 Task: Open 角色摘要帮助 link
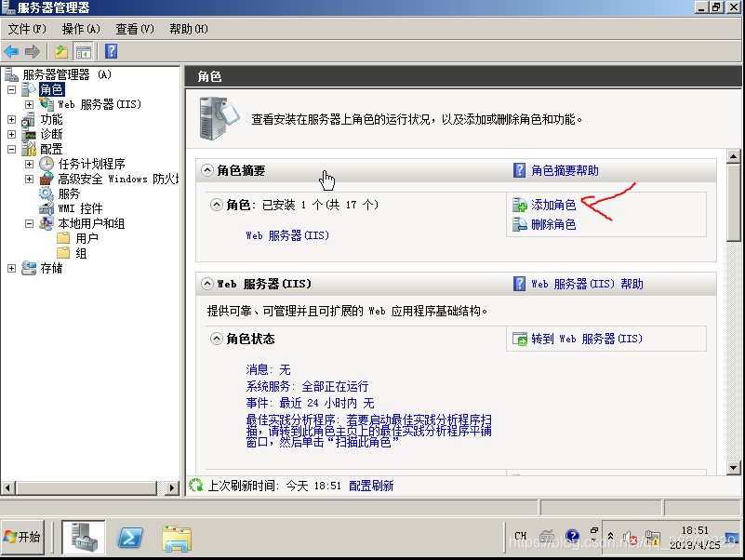pos(565,170)
